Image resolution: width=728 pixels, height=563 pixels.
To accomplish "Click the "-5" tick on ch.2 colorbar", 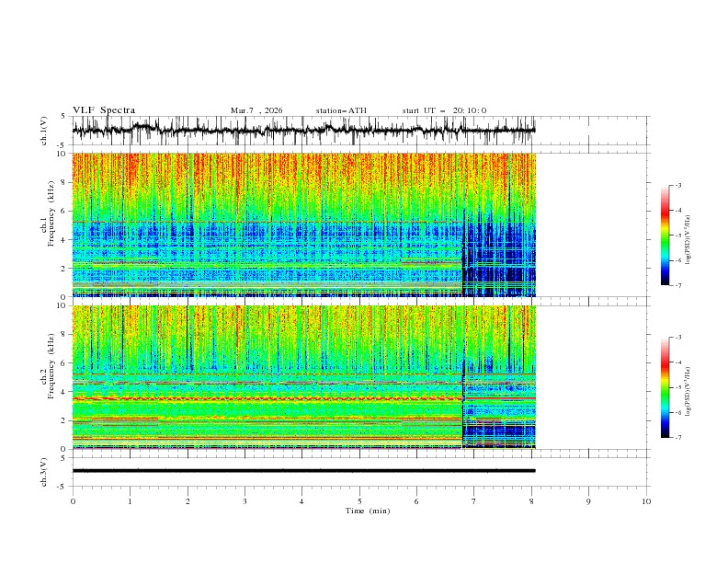I will click(x=677, y=387).
